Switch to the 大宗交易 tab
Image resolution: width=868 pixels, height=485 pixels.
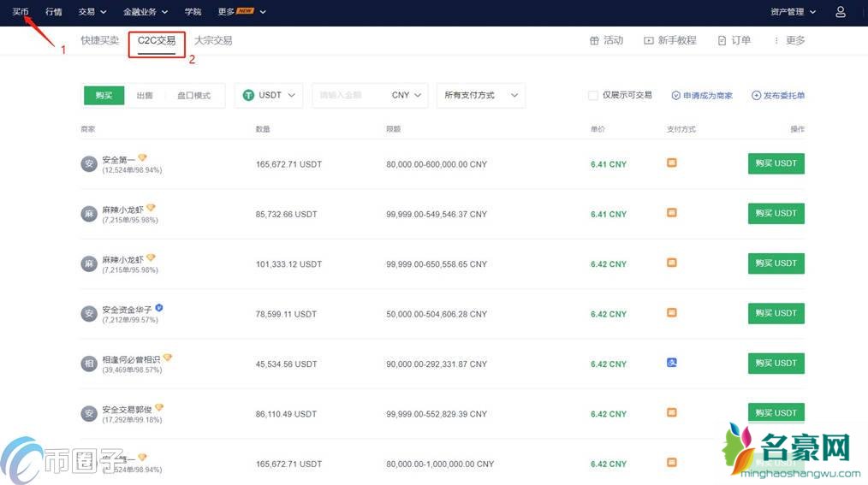tap(213, 40)
